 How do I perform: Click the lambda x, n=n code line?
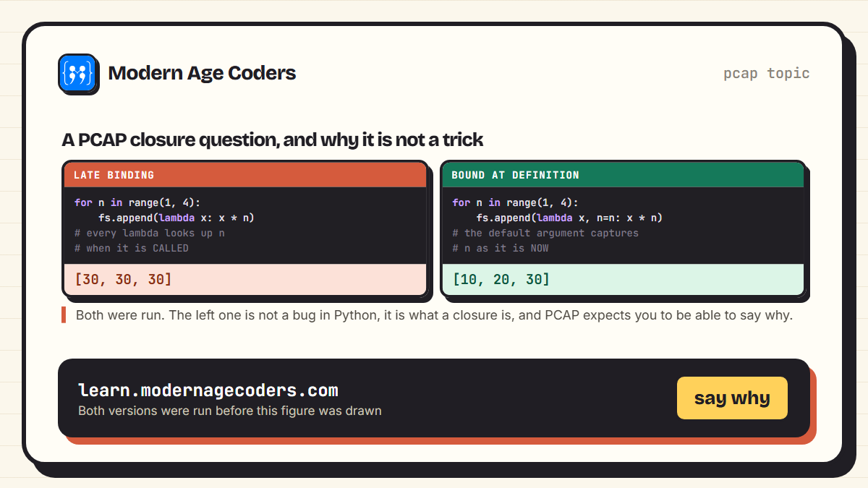tap(569, 218)
